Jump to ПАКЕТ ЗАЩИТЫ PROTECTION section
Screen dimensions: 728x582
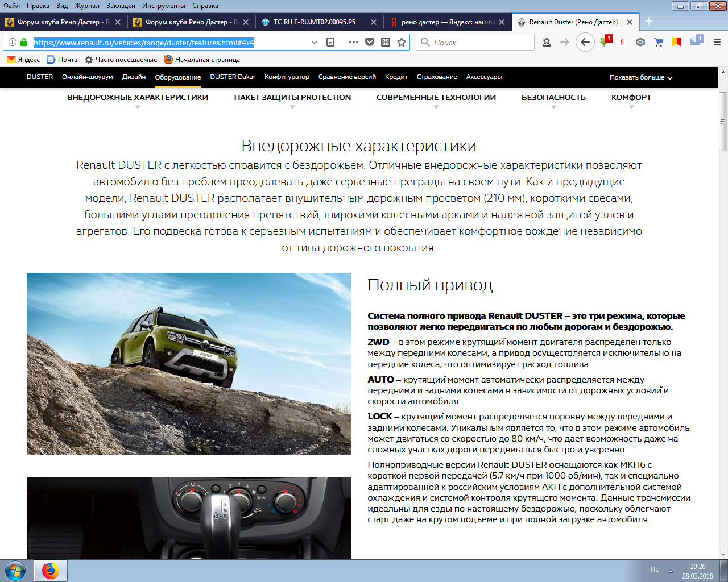pos(292,98)
